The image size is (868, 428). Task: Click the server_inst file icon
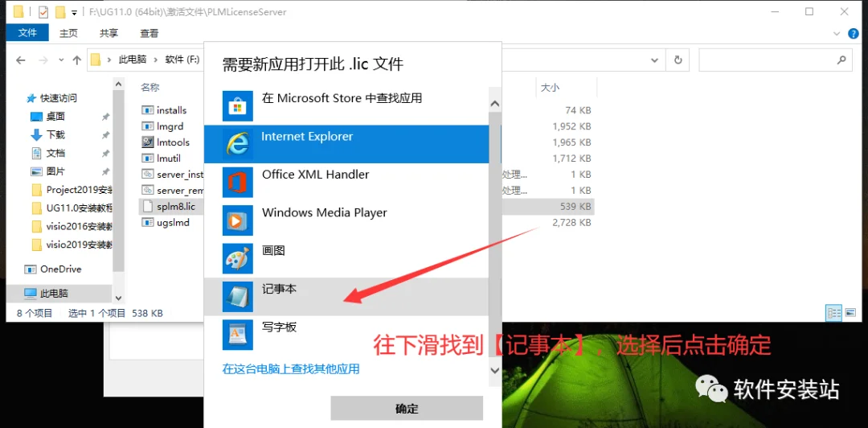pyautogui.click(x=147, y=174)
